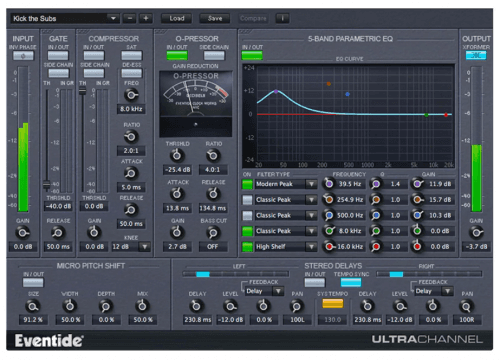The height and width of the screenshot is (360, 500).
Task: Click the next preset plus button
Action: tap(146, 18)
